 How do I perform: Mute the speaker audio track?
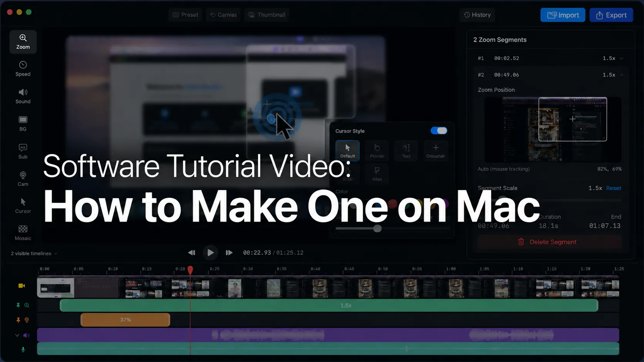pyautogui.click(x=26, y=335)
